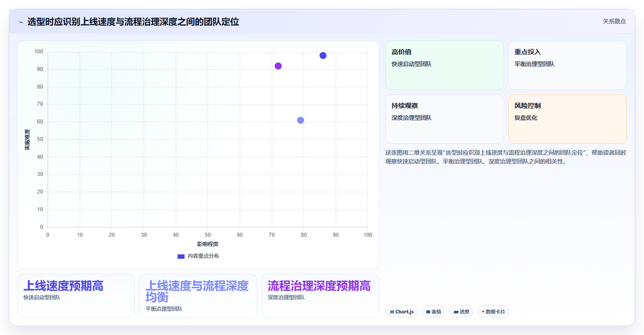Click the x-axis tick label 70
The width and height of the screenshot is (644, 335).
click(x=272, y=235)
